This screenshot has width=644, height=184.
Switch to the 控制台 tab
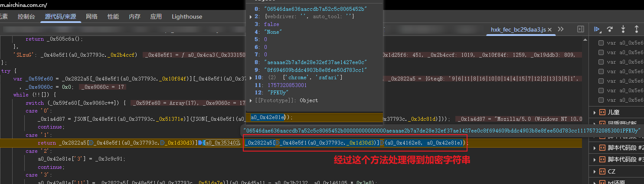(x=26, y=16)
